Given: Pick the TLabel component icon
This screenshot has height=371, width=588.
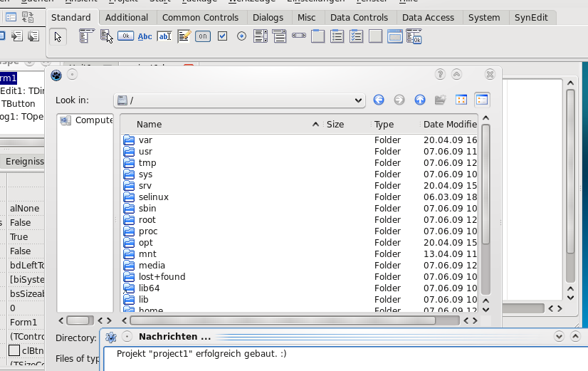Looking at the screenshot, I should (145, 36).
